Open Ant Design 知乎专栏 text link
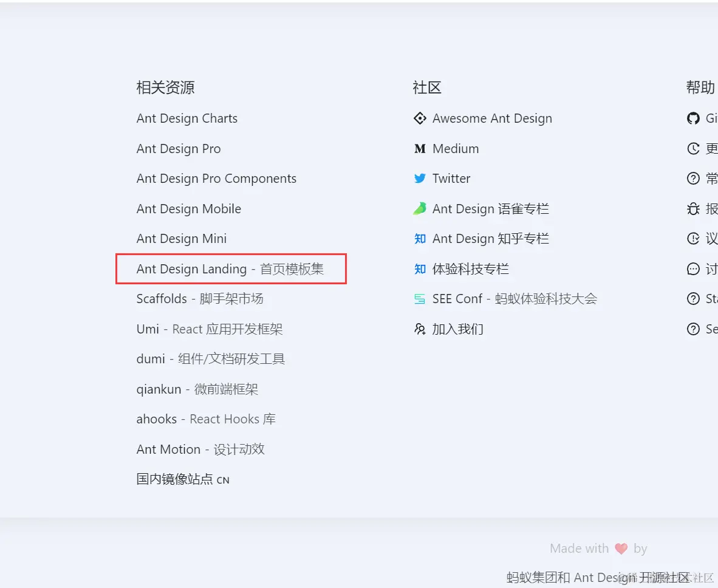 pyautogui.click(x=491, y=239)
